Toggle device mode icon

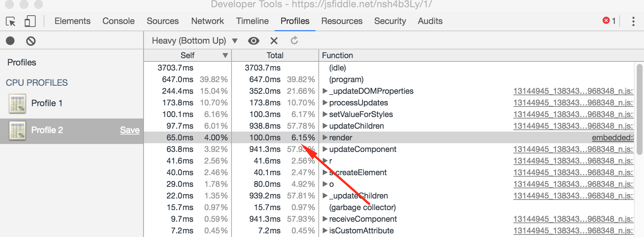pyautogui.click(x=30, y=21)
